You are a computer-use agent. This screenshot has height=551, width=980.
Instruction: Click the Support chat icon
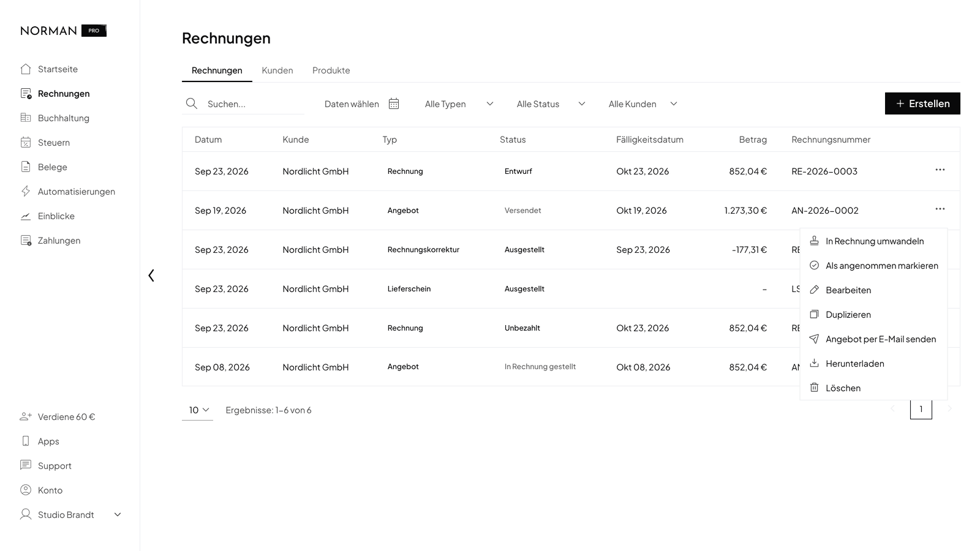(26, 465)
